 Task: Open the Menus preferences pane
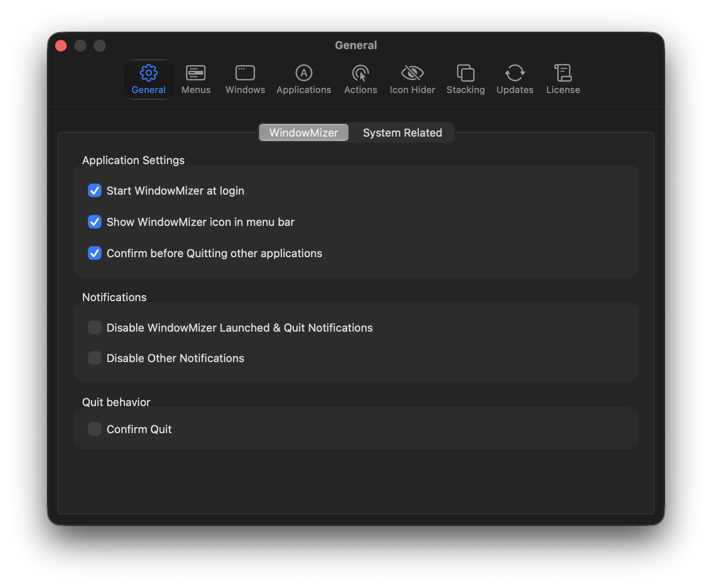(x=196, y=80)
